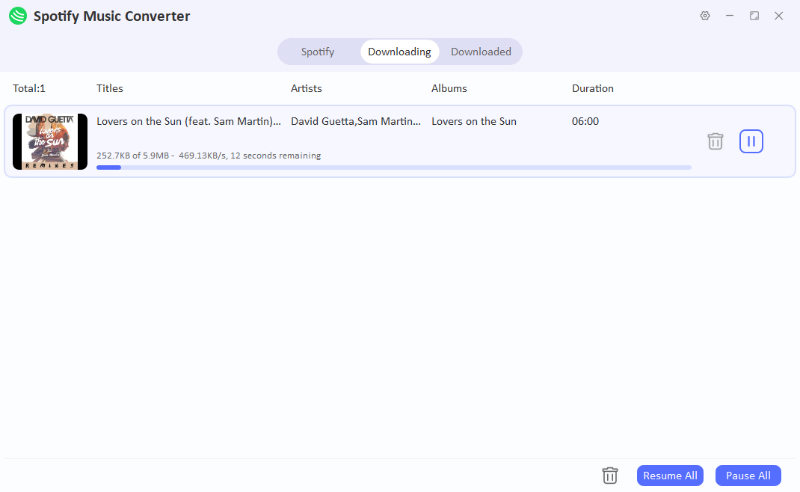The image size is (800, 492).
Task: Click the David Guetta album art thumbnail
Action: coord(50,141)
